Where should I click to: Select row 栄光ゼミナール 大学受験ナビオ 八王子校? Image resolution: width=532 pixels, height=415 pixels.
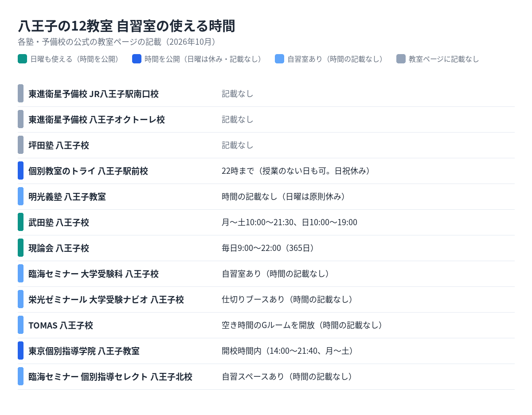point(266,299)
